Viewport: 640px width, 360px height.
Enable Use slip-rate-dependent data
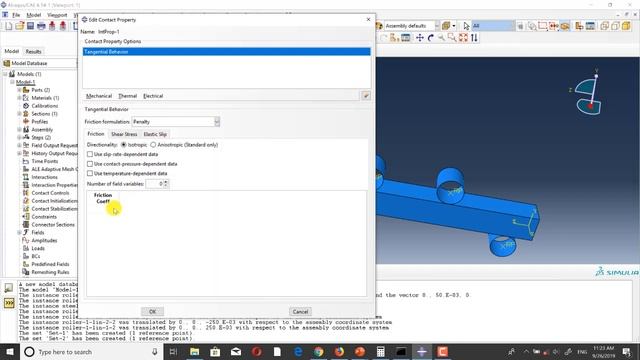[x=90, y=154]
